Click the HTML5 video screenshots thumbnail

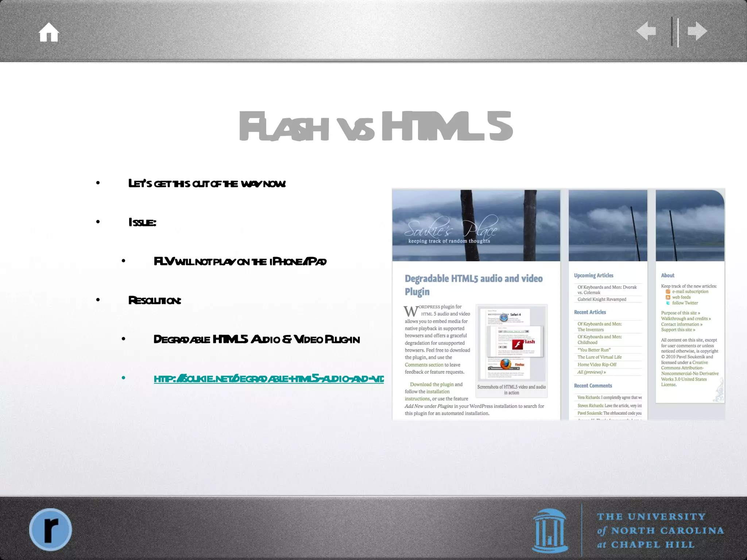(x=511, y=343)
